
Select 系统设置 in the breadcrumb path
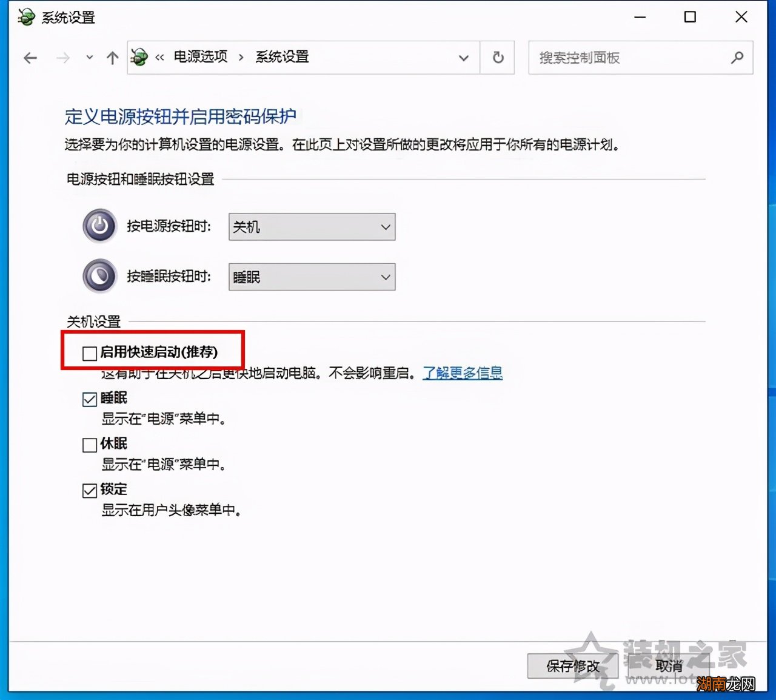(x=281, y=56)
